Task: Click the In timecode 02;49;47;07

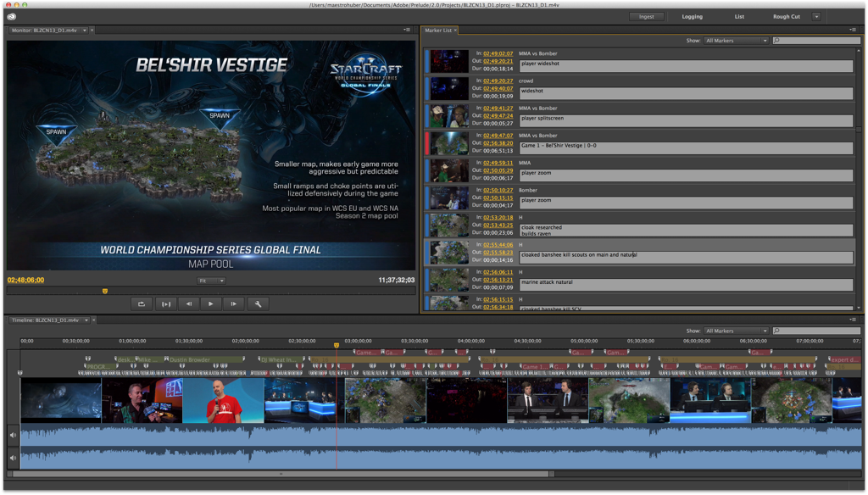Action: [498, 136]
